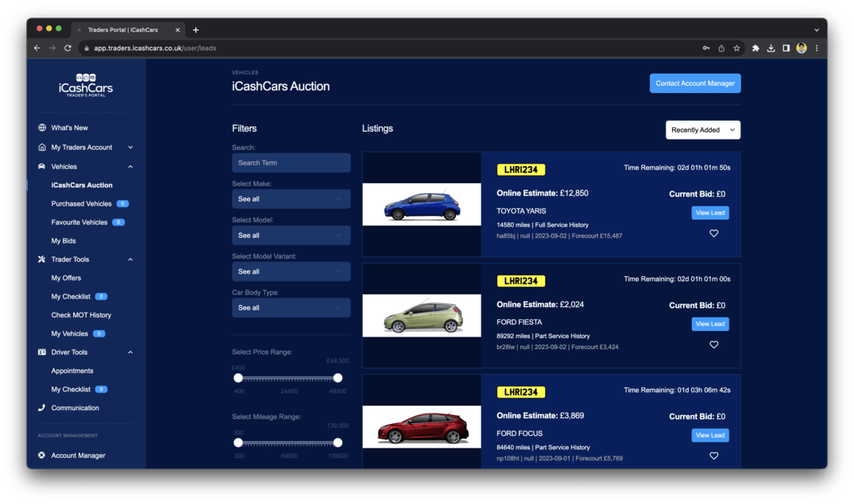Open the browser extensions puzzle icon
The height and width of the screenshot is (504, 854).
755,48
